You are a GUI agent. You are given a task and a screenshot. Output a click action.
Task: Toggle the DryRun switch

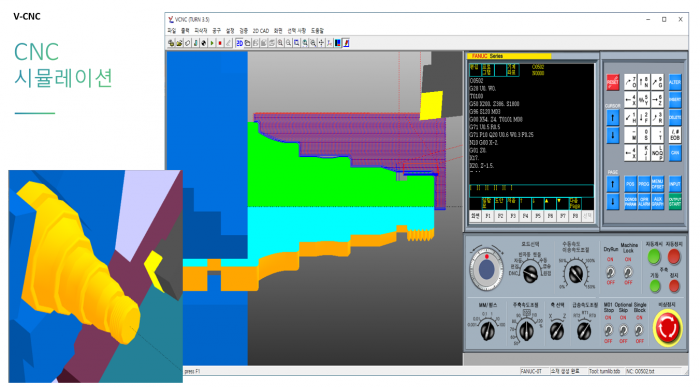click(x=610, y=272)
